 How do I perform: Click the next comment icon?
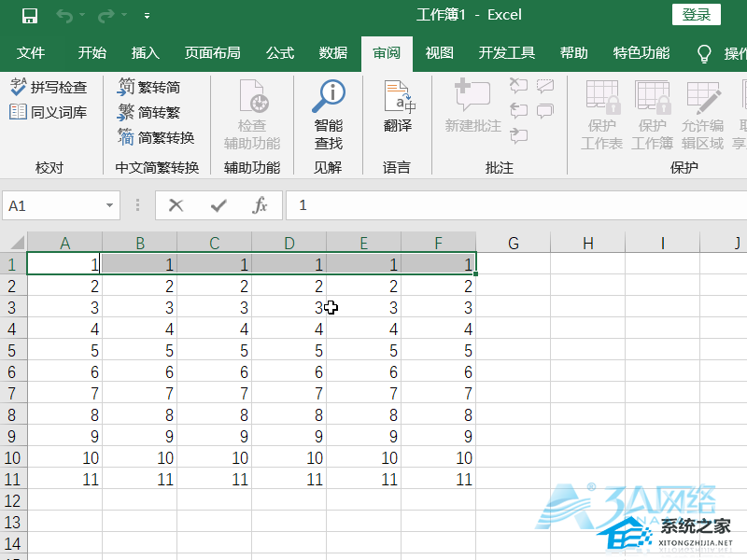click(x=518, y=136)
